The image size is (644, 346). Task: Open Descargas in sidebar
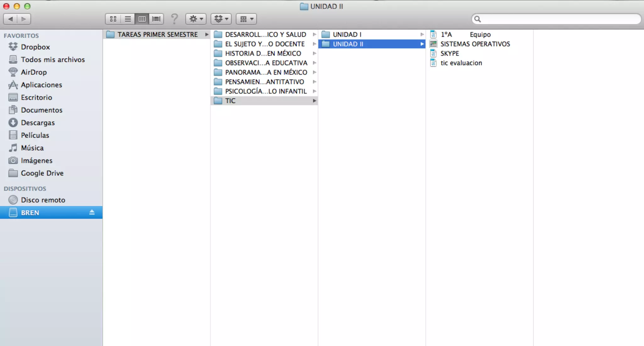point(38,123)
